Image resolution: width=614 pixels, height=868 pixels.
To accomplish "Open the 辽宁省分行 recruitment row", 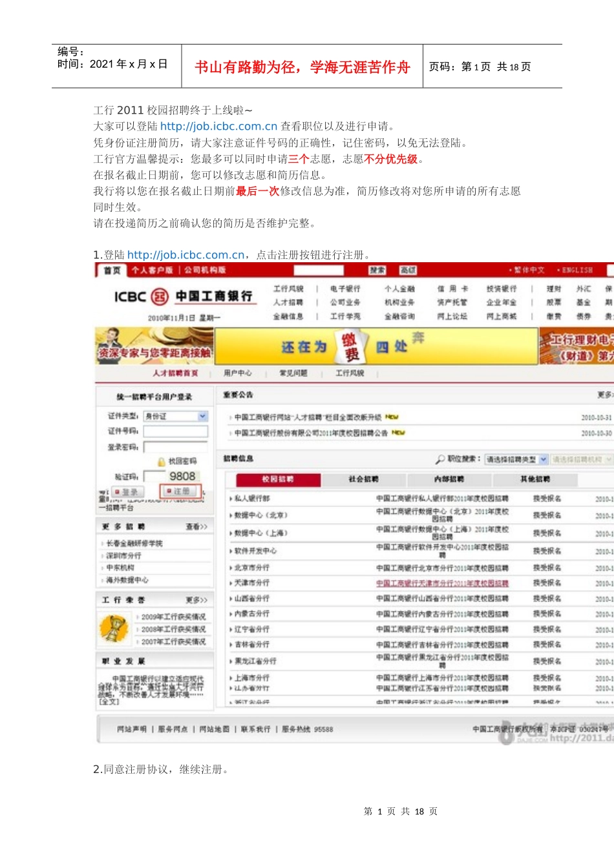I will pyautogui.click(x=252, y=629).
